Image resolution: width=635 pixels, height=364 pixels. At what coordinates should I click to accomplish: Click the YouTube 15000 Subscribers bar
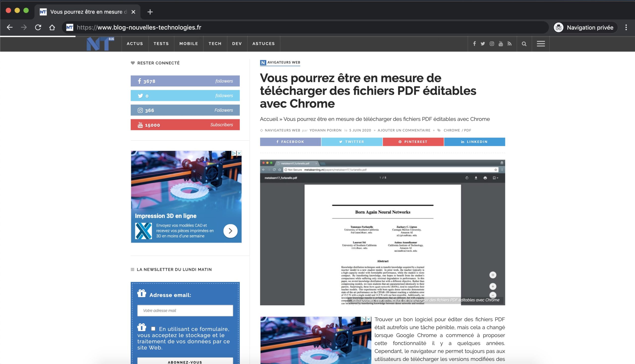point(185,125)
